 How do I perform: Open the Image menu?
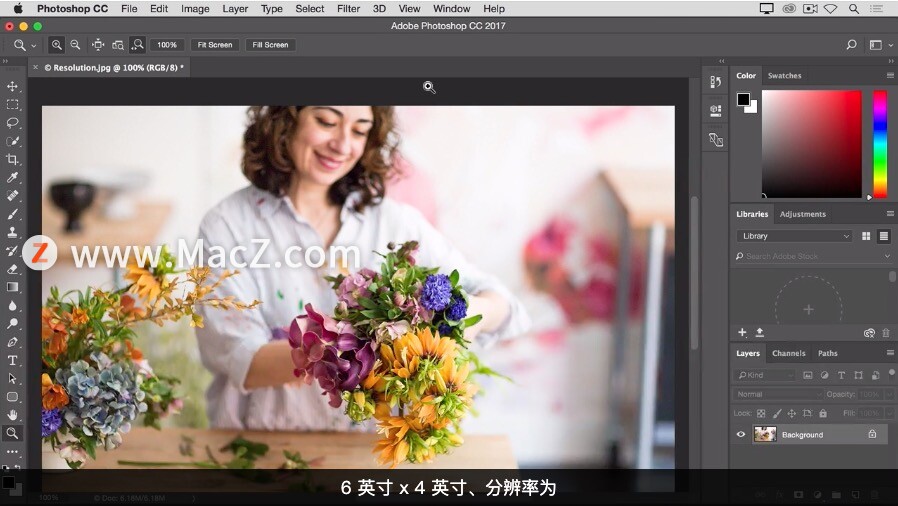[x=195, y=9]
